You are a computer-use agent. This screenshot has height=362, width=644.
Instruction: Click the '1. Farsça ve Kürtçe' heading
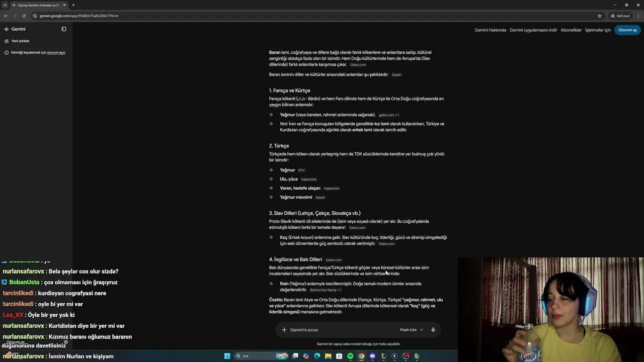point(289,90)
